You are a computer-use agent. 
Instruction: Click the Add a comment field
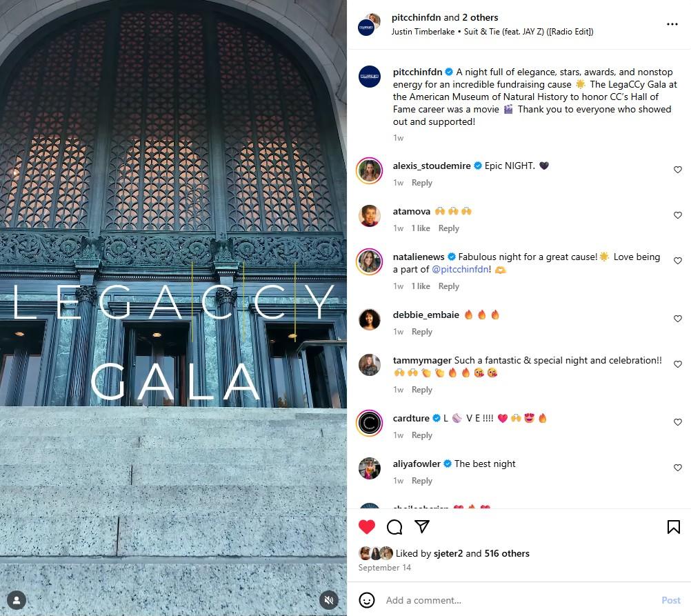pyautogui.click(x=520, y=600)
